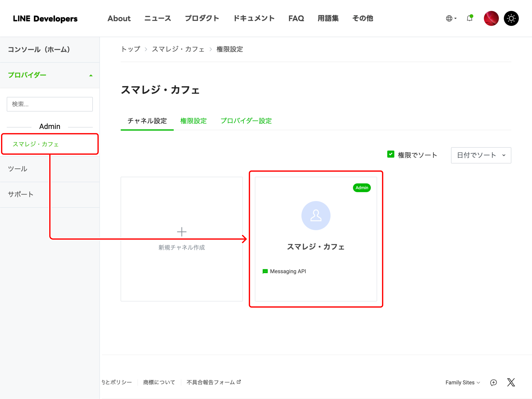Viewport: 532px width, 399px height.
Task: Open the その他 menu item
Action: coord(363,18)
